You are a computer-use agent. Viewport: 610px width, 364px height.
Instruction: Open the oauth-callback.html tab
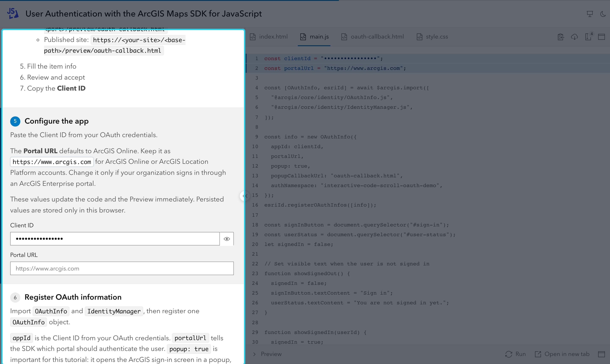372,37
